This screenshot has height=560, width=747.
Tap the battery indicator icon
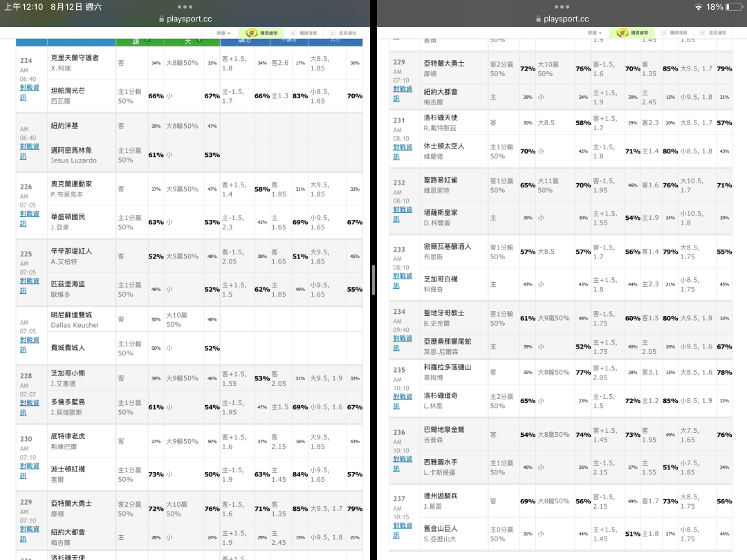coord(735,7)
